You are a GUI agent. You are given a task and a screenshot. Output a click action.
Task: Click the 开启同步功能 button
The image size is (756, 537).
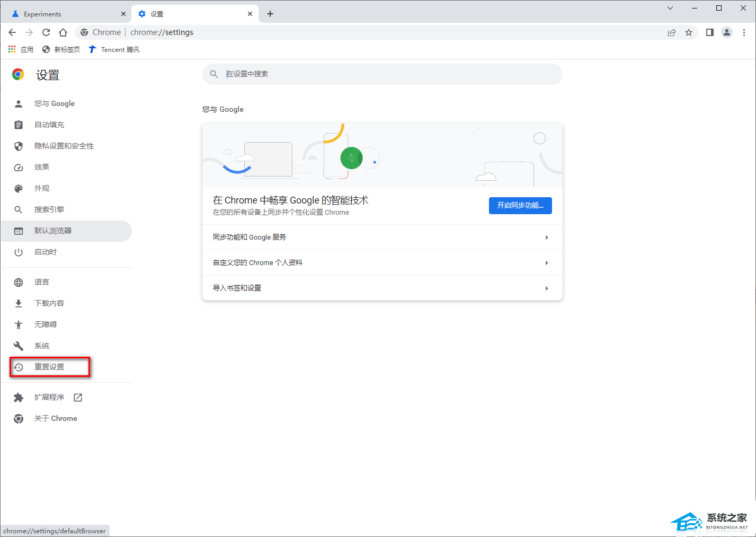coord(520,205)
